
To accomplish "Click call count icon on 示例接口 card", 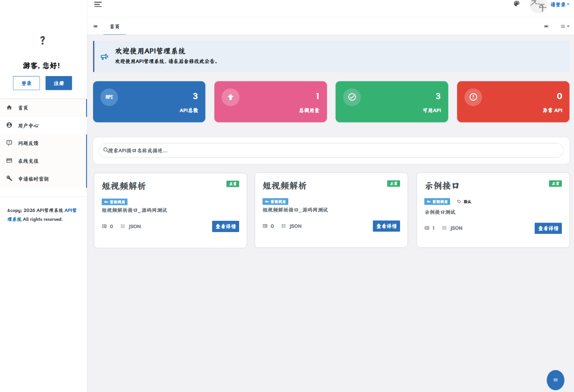I will [x=427, y=228].
